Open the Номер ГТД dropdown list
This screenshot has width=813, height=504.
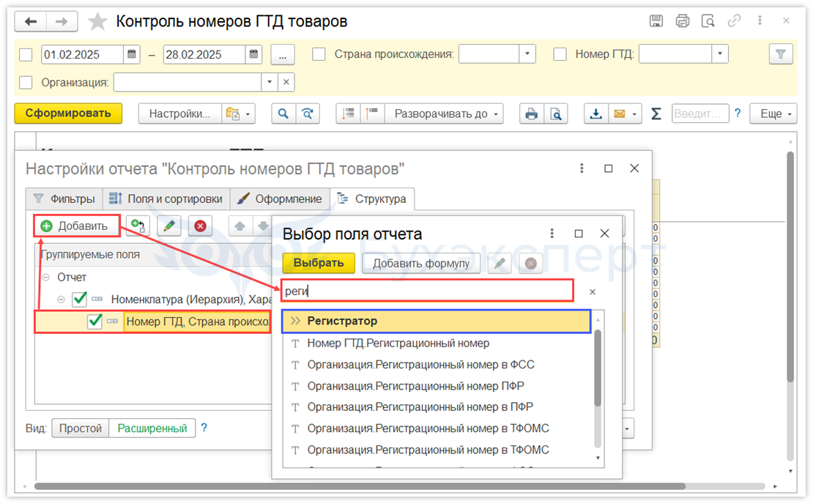point(721,54)
